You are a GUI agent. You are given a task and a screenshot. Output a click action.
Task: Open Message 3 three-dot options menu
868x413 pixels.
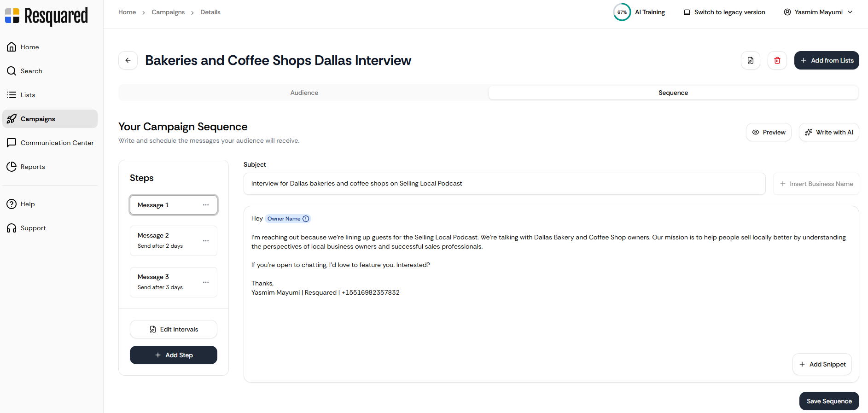tap(206, 282)
